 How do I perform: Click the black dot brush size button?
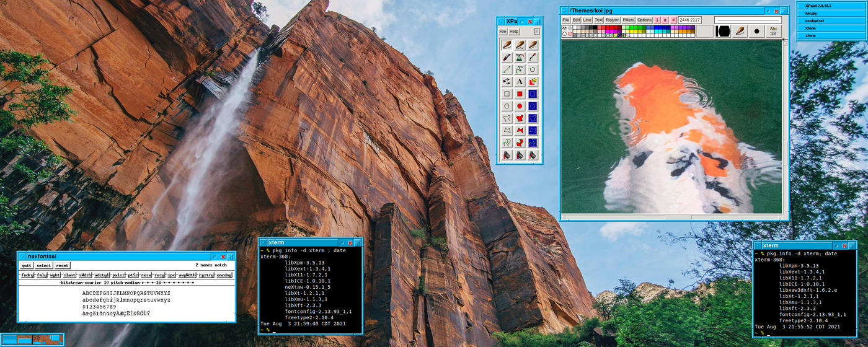coord(756,31)
